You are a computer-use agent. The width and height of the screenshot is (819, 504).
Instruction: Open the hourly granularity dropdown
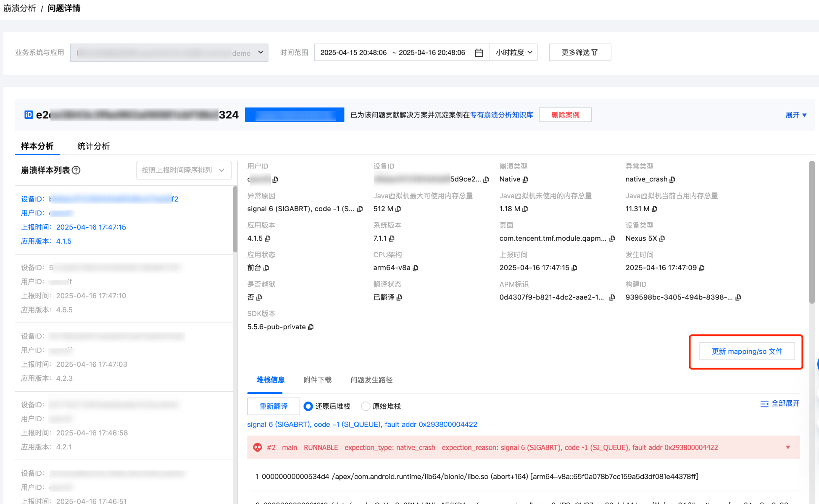tap(514, 52)
